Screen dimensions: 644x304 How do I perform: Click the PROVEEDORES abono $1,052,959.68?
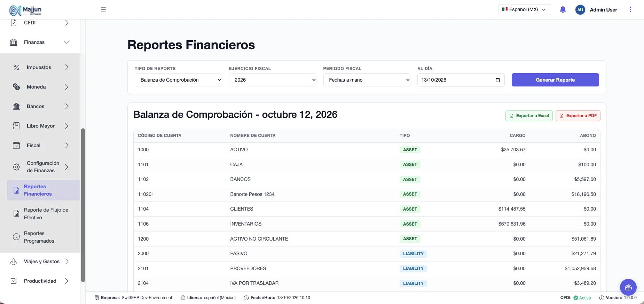pyautogui.click(x=580, y=268)
